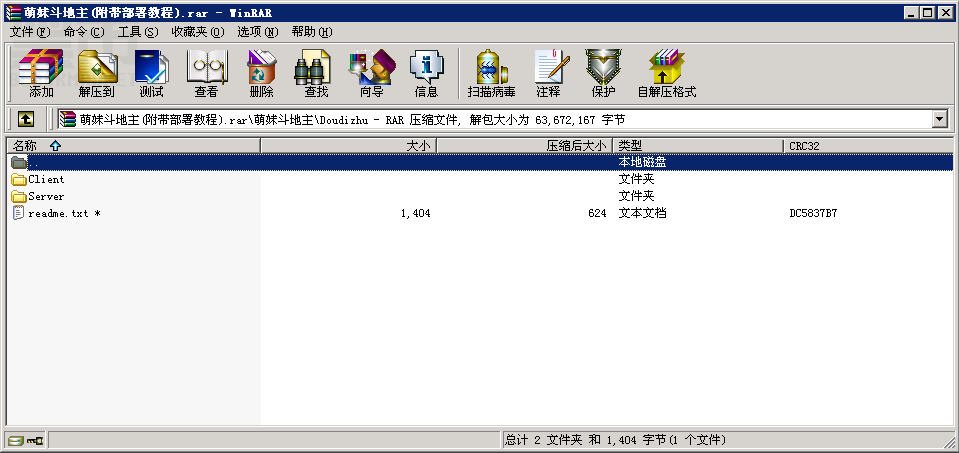959x453 pixels.
Task: Click the 624 packed size value
Action: (x=598, y=213)
